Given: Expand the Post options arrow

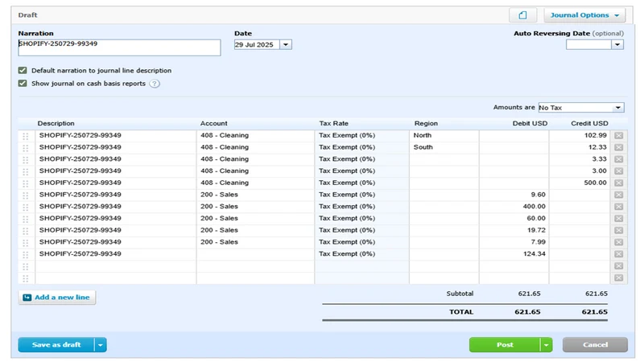Looking at the screenshot, I should [546, 345].
